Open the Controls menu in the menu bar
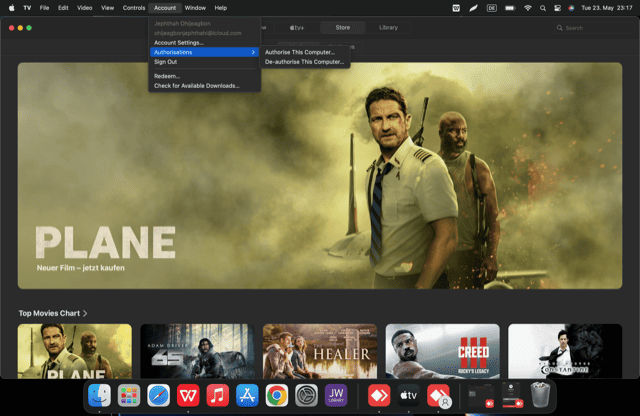Image resolution: width=640 pixels, height=416 pixels. point(133,7)
